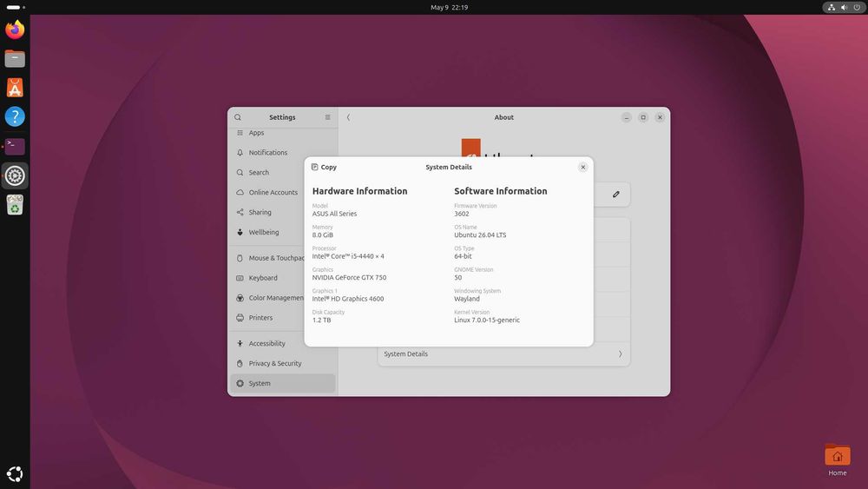Viewport: 868px width, 489px height.
Task: Click 'Linux 7.0.0-15-generic' kernel text
Action: tap(487, 320)
